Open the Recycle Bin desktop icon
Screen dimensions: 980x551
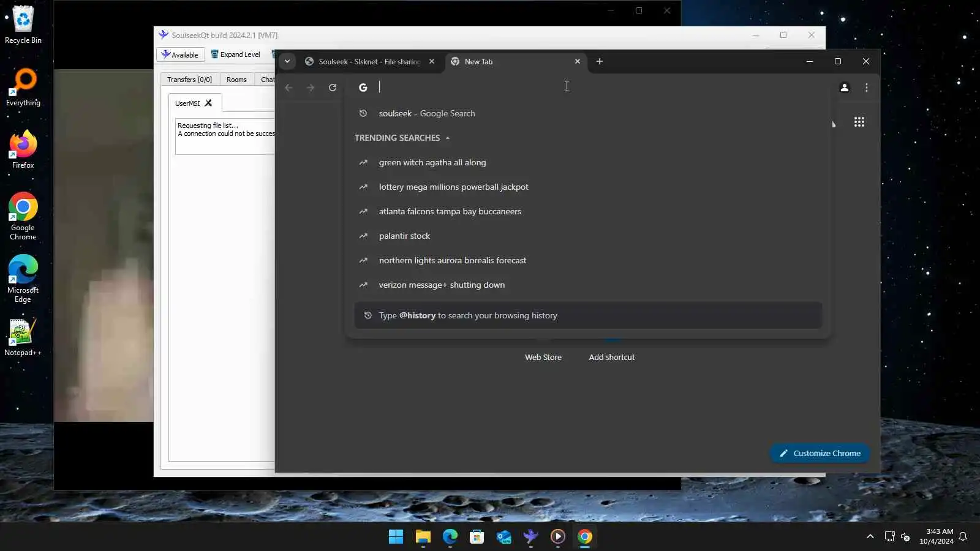click(23, 24)
